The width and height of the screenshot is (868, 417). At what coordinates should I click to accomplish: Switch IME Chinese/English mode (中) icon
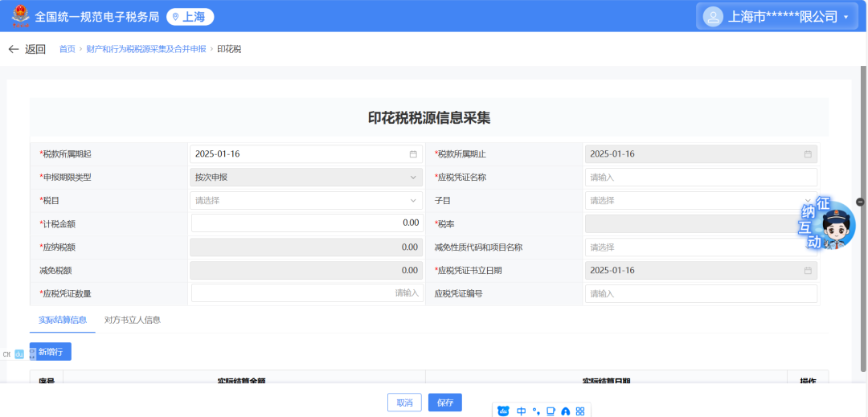pos(522,411)
